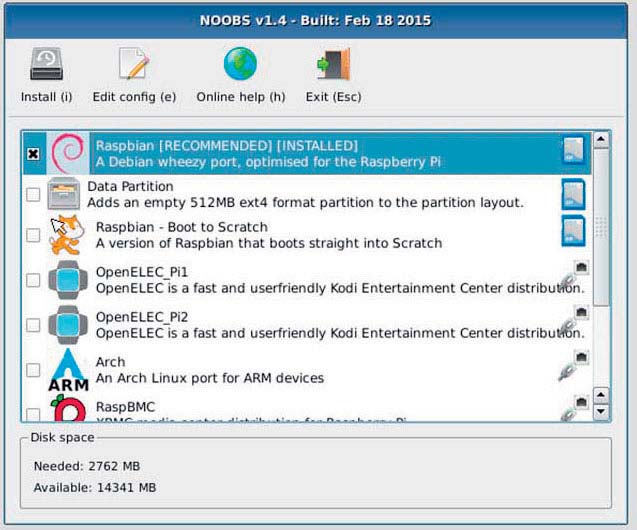Click the 'Available: 14341 MB' value
This screenshot has width=637, height=530.
pyautogui.click(x=95, y=487)
